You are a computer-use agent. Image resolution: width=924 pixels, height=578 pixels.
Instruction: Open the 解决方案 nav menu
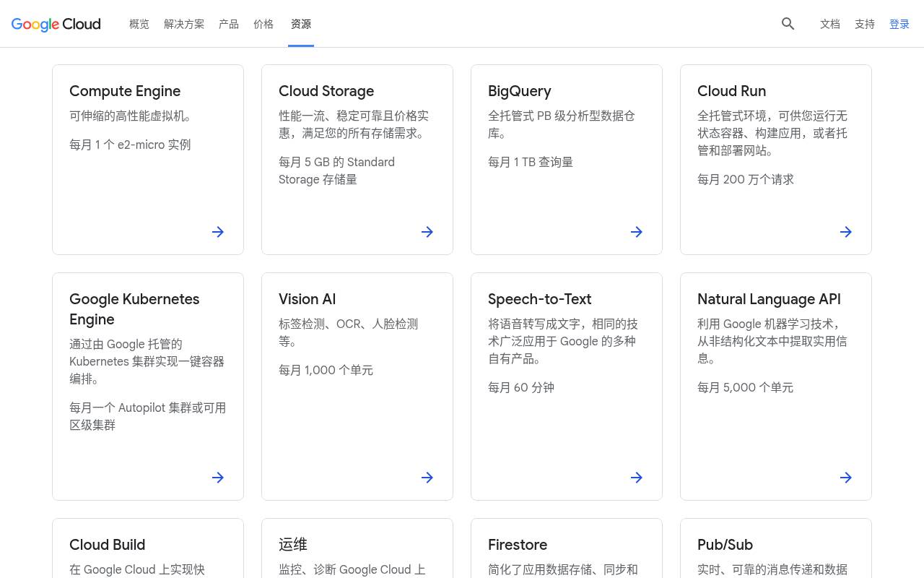tap(184, 24)
